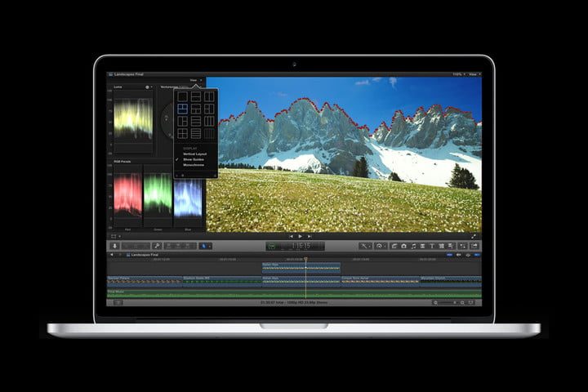Uncheck Show Guides in scope menu
Viewport: 588px width, 392px height.
pyautogui.click(x=193, y=159)
